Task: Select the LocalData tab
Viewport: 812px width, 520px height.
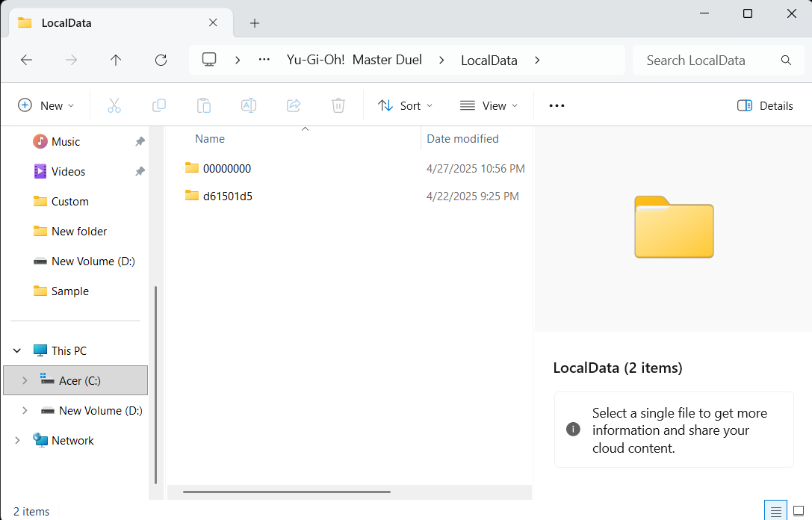Action: pos(121,23)
